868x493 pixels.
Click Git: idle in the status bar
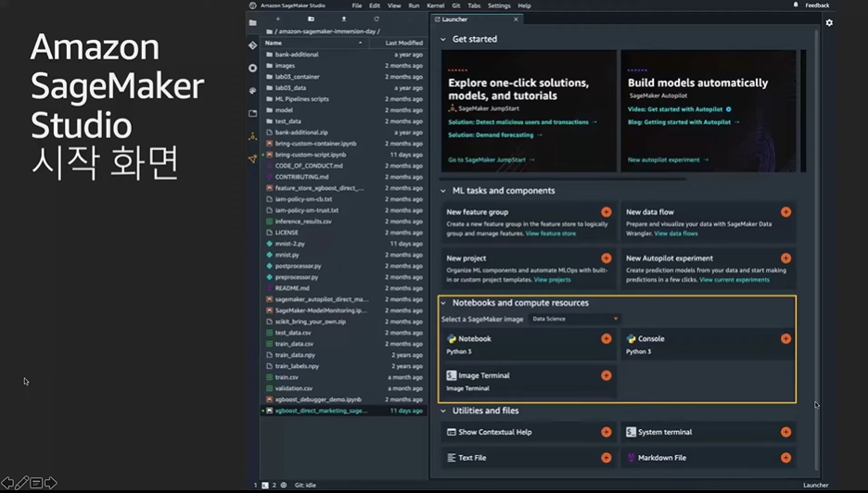305,486
